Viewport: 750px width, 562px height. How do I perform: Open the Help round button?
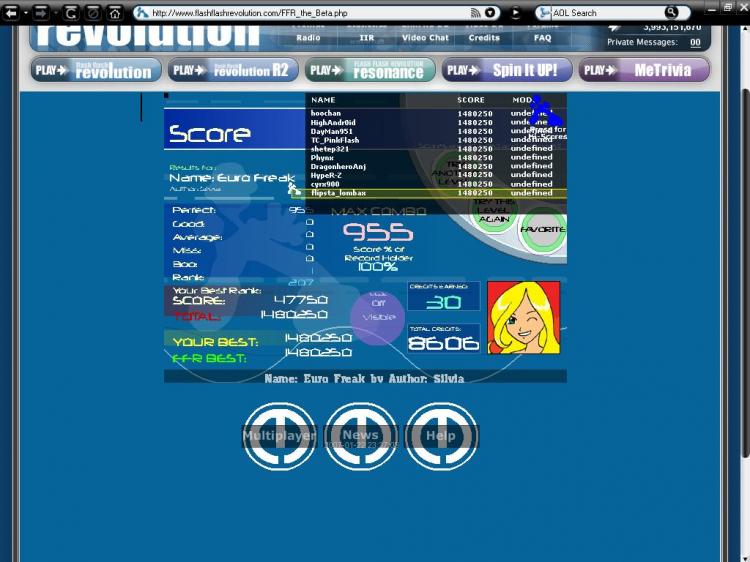[441, 436]
